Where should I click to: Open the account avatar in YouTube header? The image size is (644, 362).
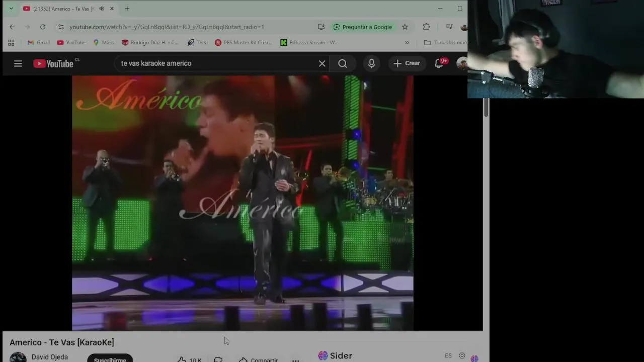pyautogui.click(x=462, y=63)
